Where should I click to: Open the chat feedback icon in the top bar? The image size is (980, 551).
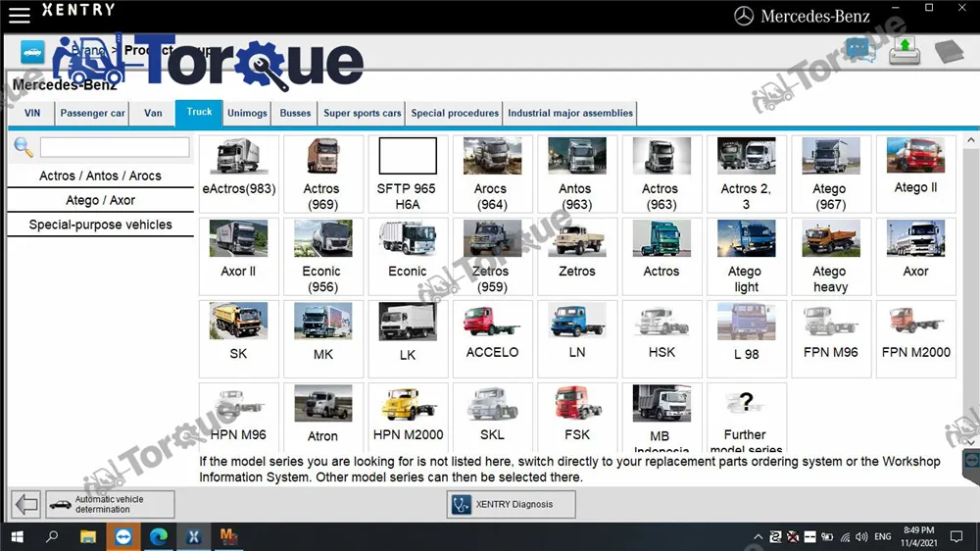859,49
